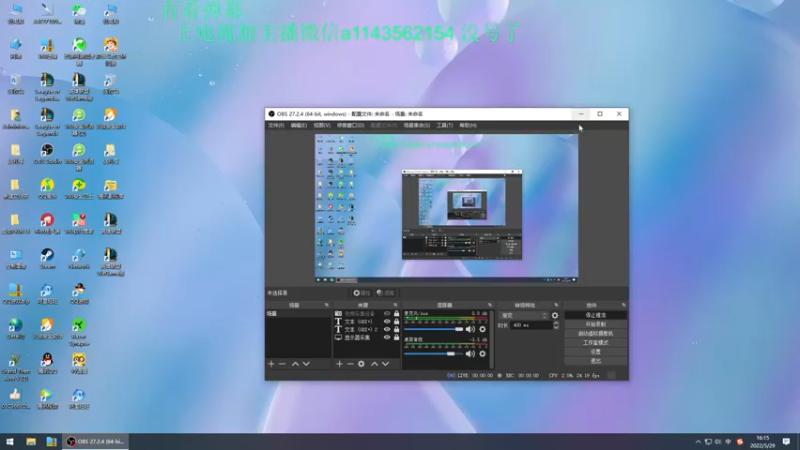Select OBS 27.2.4 taskbar button
The image size is (800, 450).
point(95,441)
